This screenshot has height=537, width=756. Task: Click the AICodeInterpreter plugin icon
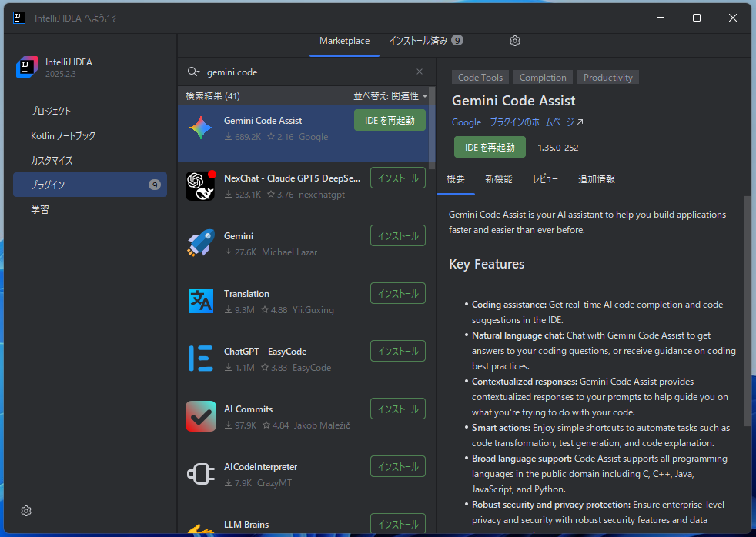point(200,474)
